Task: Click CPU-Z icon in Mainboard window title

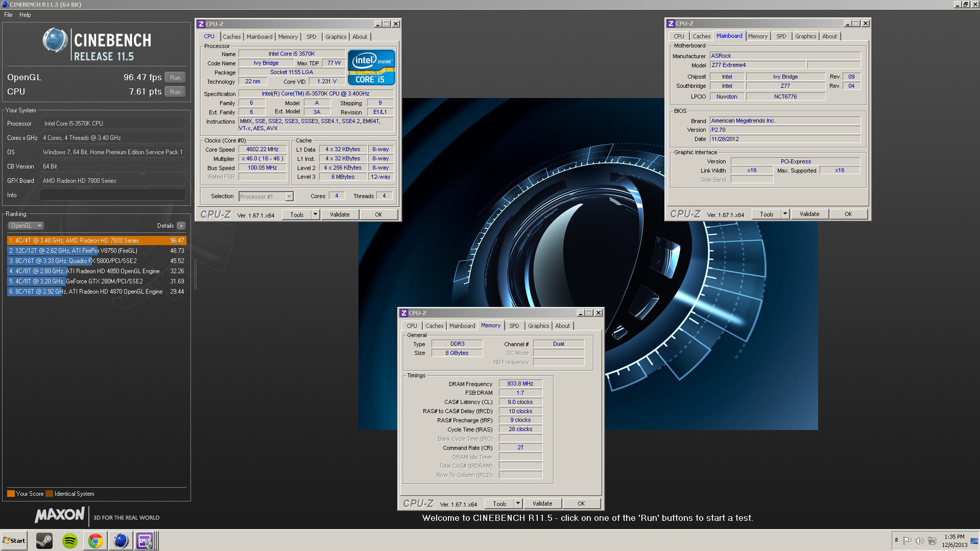Action: pyautogui.click(x=671, y=23)
